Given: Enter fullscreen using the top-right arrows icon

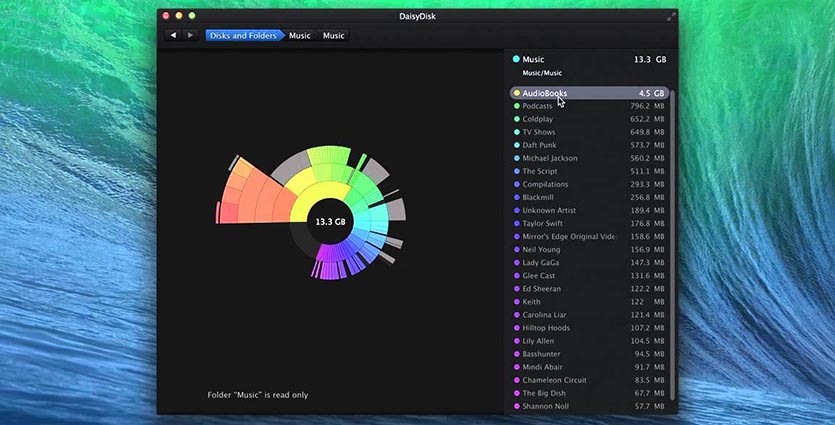Looking at the screenshot, I should [x=671, y=16].
